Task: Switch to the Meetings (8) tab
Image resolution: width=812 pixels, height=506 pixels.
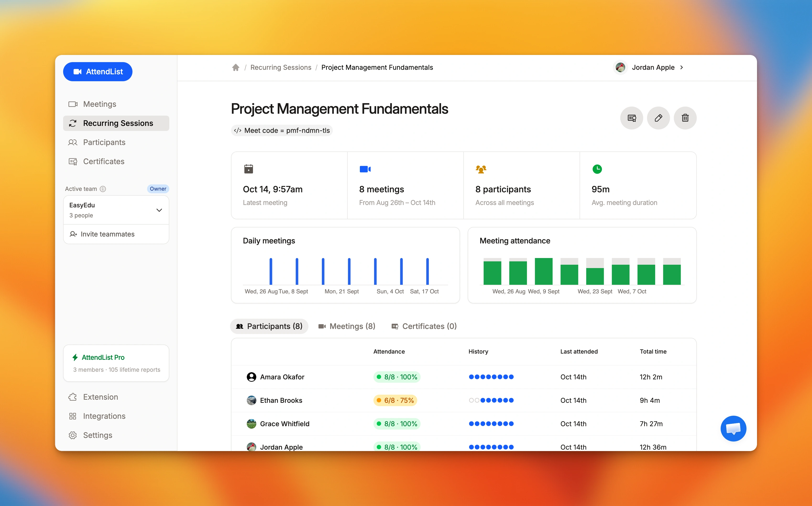Action: (346, 326)
